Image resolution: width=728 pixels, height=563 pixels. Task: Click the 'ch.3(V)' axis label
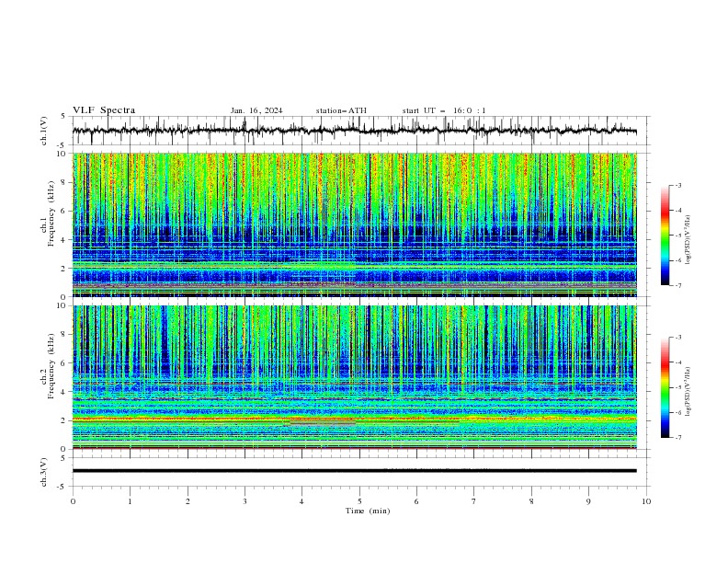click(x=44, y=472)
